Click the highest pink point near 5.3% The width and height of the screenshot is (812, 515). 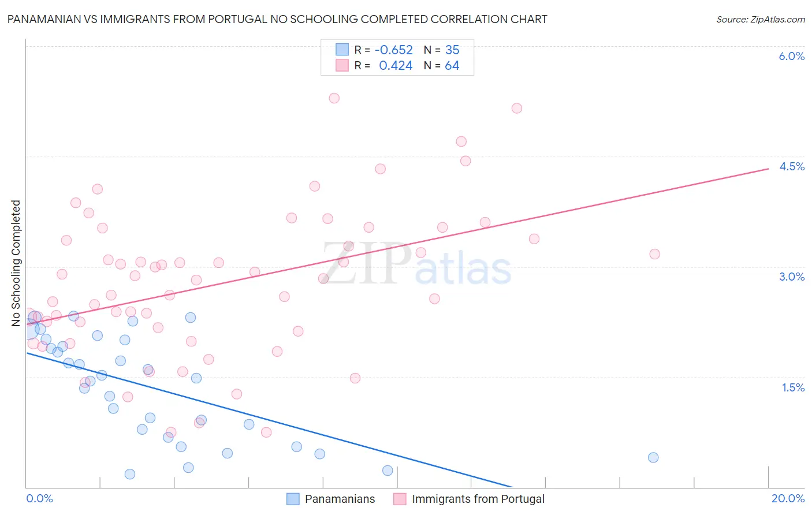pos(334,98)
